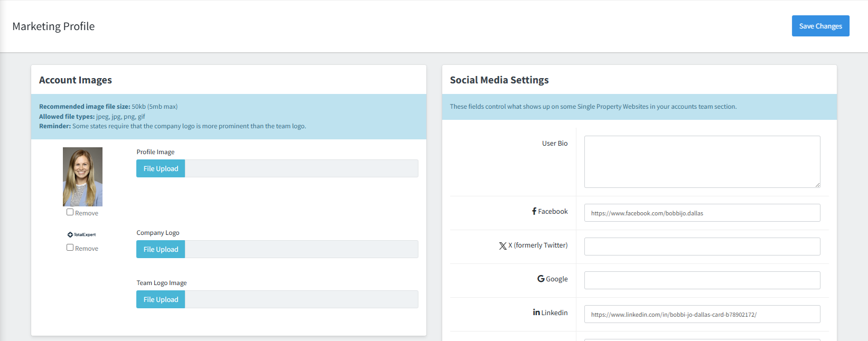868x341 pixels.
Task: Click the Google input field
Action: pyautogui.click(x=702, y=280)
